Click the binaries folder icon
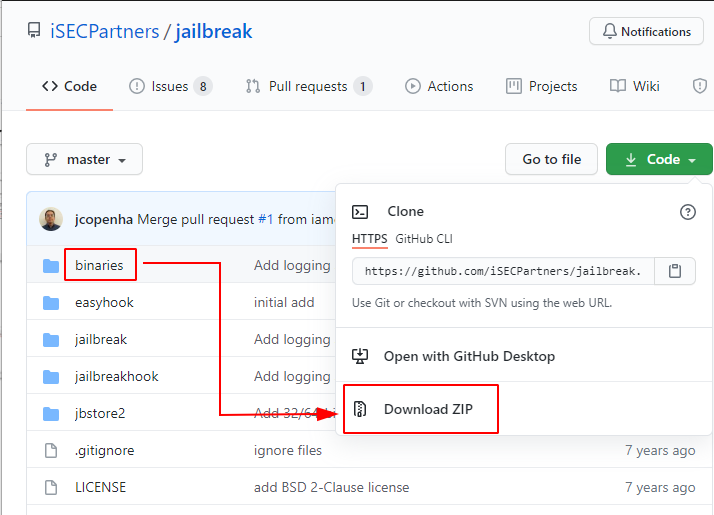Viewport: 714px width, 515px height. [x=52, y=266]
